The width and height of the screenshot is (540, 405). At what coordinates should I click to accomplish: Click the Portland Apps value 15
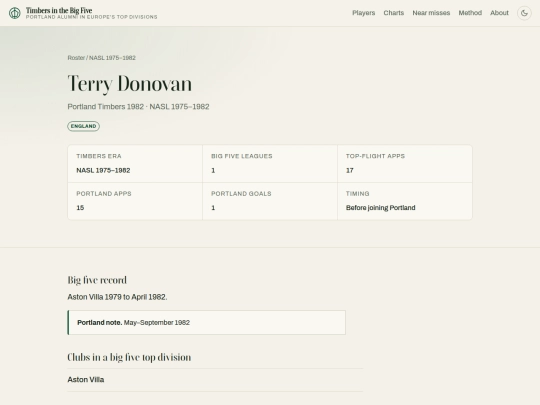(80, 208)
